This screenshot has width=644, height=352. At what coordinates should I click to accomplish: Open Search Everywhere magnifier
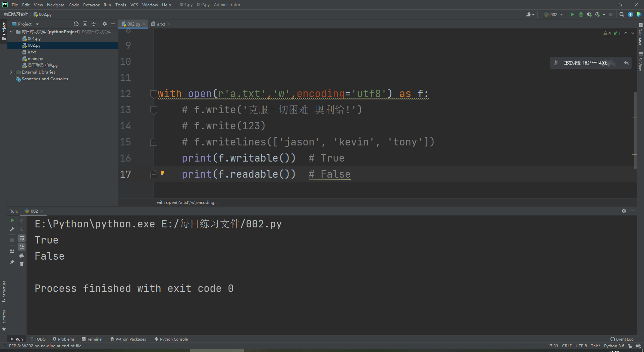(622, 14)
